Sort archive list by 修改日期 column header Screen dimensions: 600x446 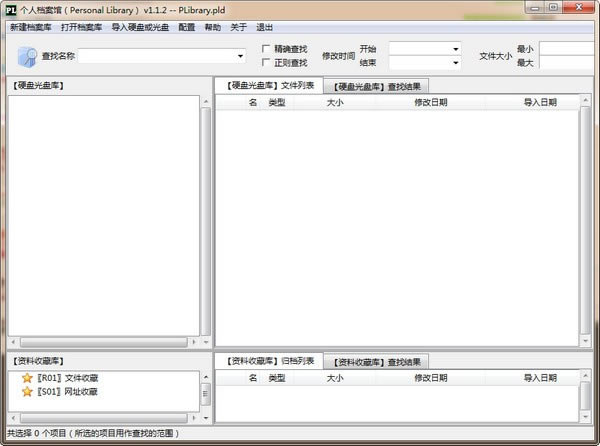[430, 378]
